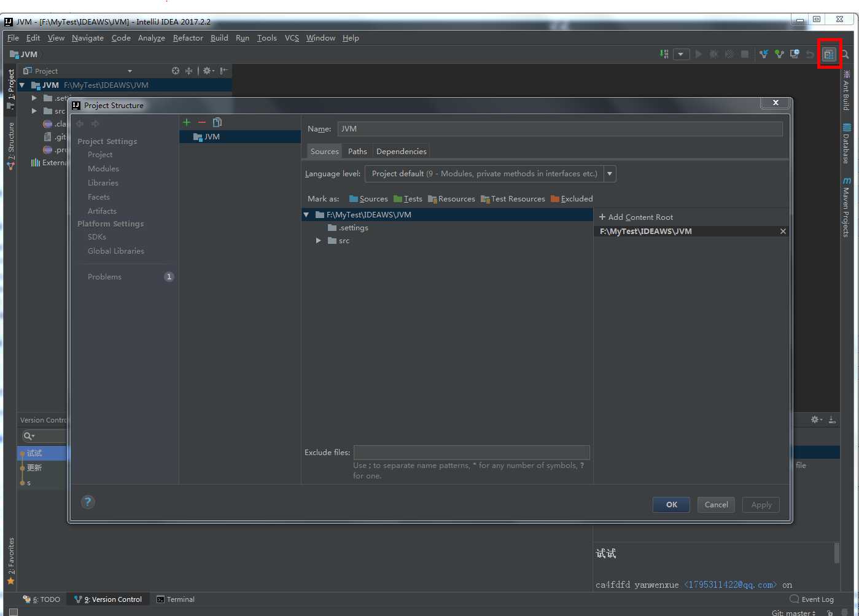Click the Project Structure toolbar icon
This screenshot has width=859, height=616.
tap(829, 54)
